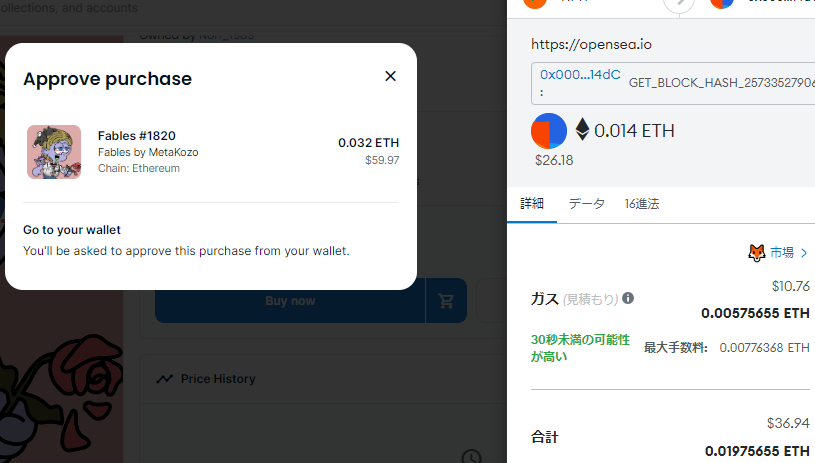Select the $10.76 gas fee value
Screen dimensions: 815x463
coord(791,286)
